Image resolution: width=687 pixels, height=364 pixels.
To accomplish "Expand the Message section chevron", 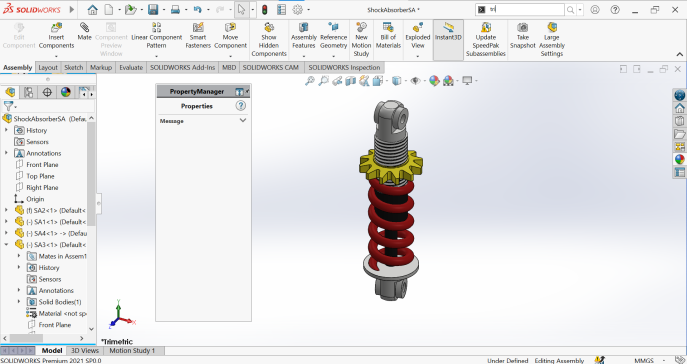I will [x=243, y=120].
